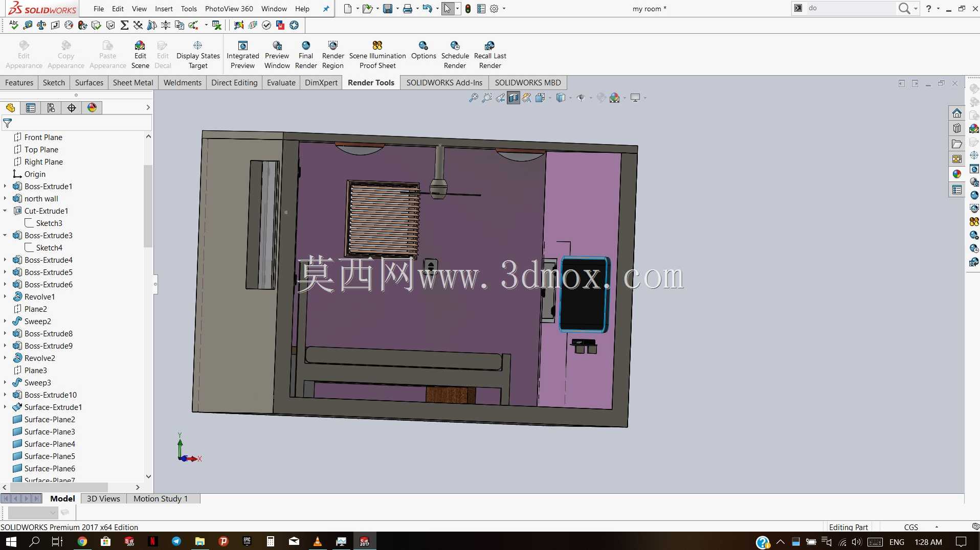Click the command search box
The height and width of the screenshot is (550, 980).
click(x=851, y=8)
